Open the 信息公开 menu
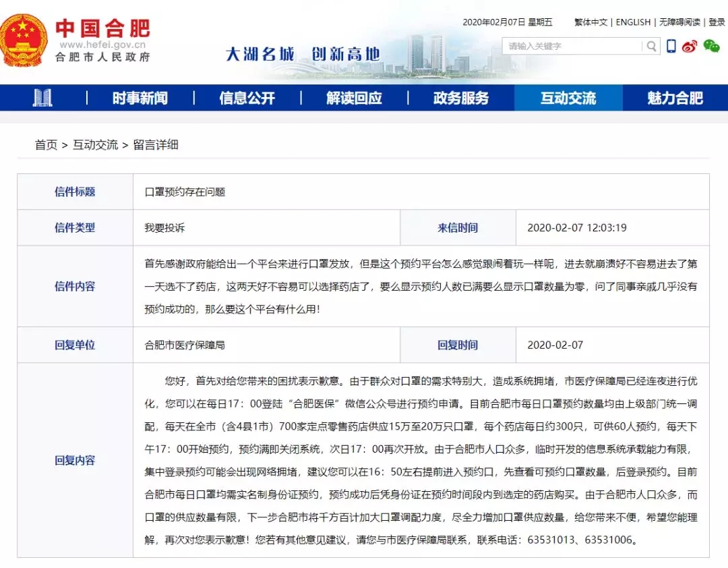 tap(247, 98)
